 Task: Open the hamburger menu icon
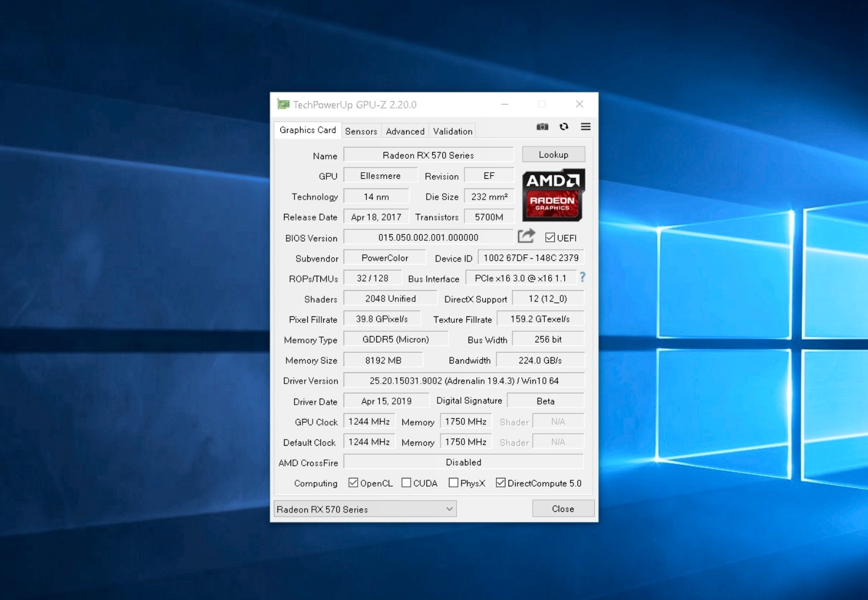tap(586, 126)
